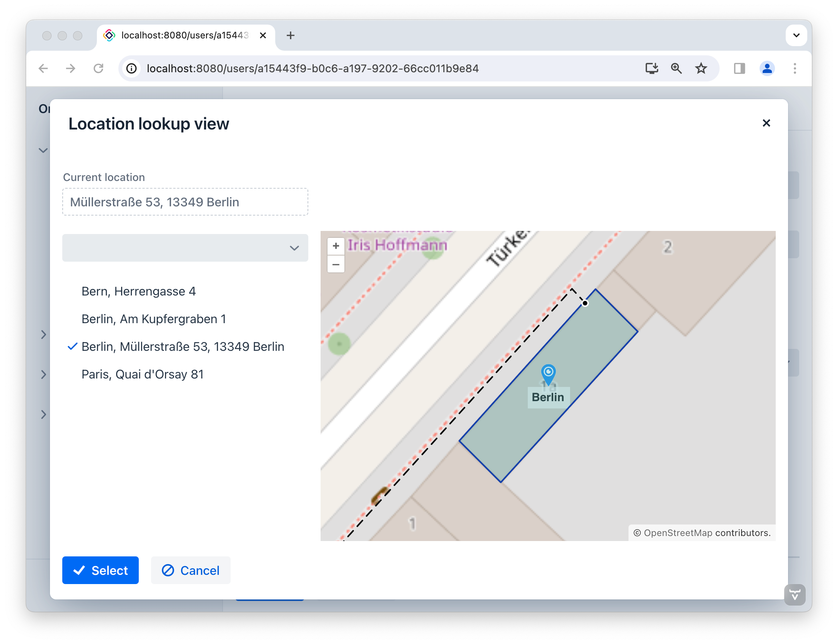
Task: Click the install app icon in the address bar
Action: (652, 68)
